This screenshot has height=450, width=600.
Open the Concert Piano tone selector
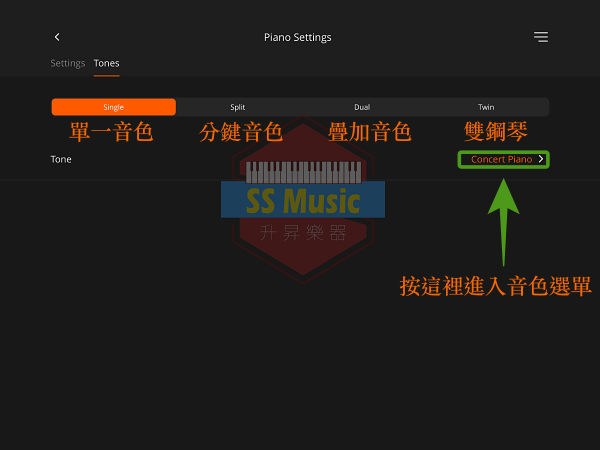(x=501, y=159)
